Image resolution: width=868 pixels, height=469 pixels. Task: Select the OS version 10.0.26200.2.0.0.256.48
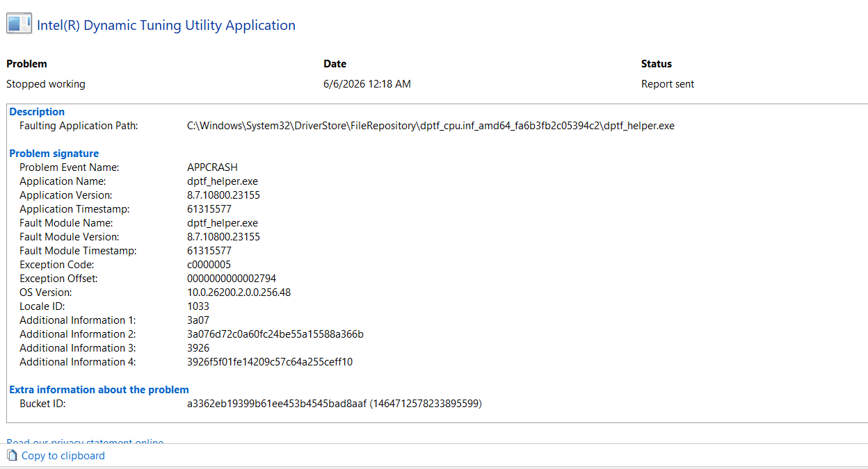[239, 293]
